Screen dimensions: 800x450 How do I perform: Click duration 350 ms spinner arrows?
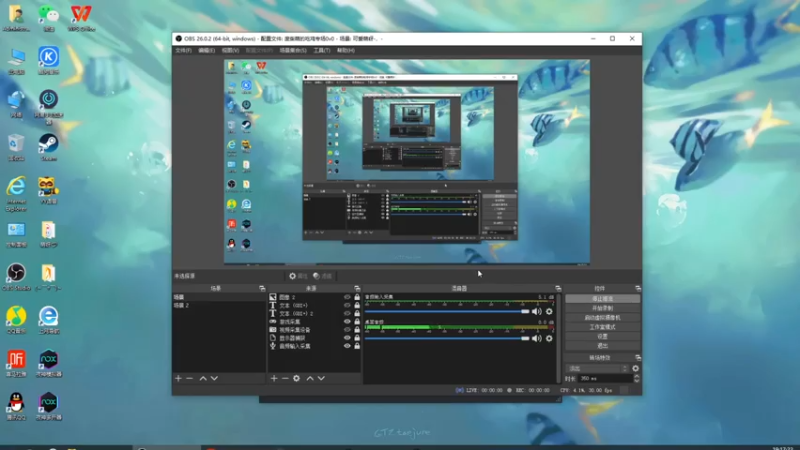click(x=636, y=379)
